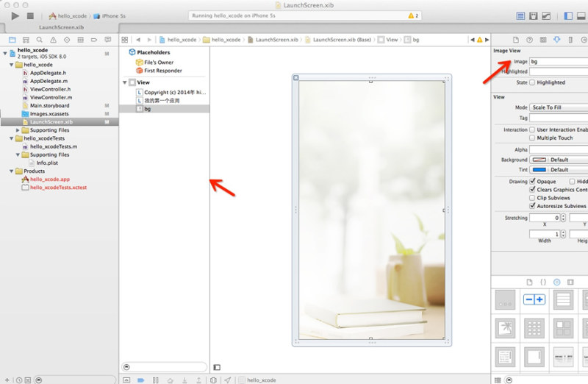Jump to the issue warning icon in jump bar
The width and height of the screenshot is (588, 384).
pyautogui.click(x=480, y=40)
